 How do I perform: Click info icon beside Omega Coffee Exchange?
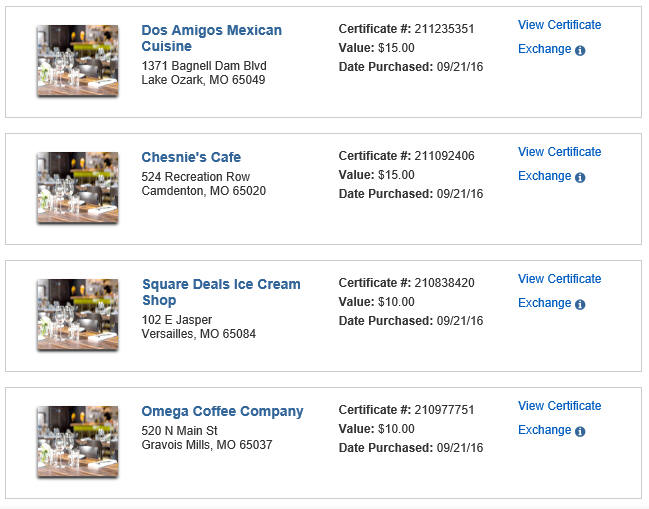(x=580, y=431)
